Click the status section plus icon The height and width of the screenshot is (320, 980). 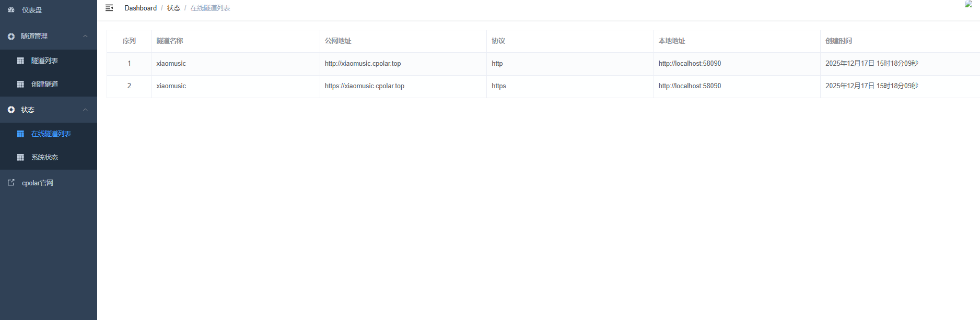(x=11, y=110)
